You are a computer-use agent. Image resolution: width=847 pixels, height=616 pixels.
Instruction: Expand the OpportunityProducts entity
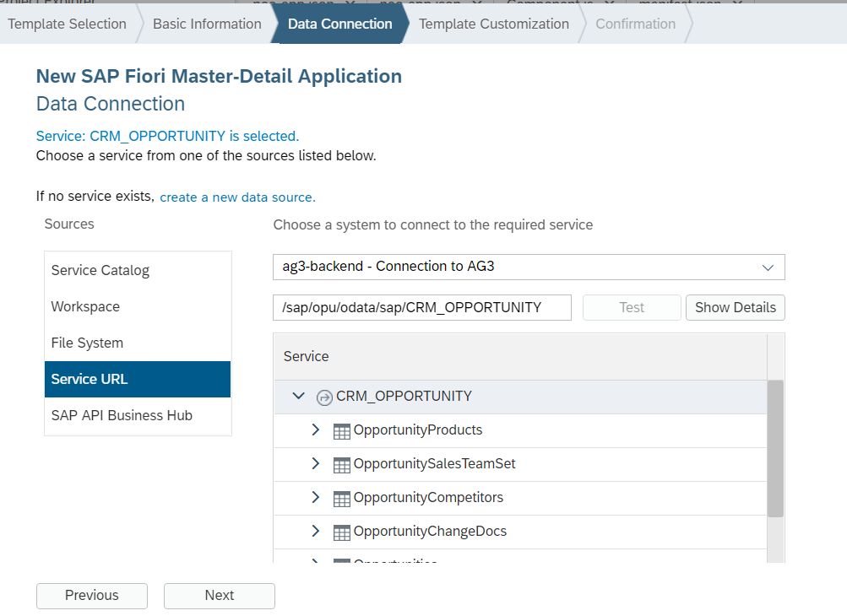pos(316,430)
